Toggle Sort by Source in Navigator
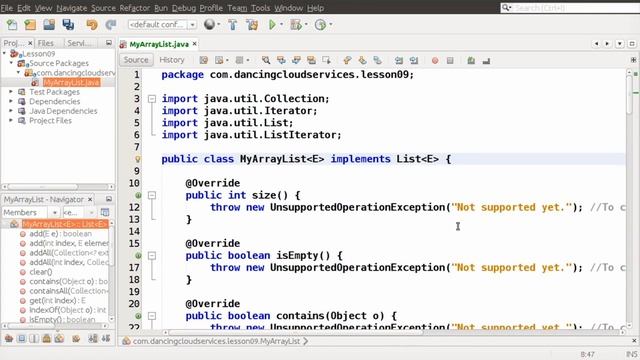Screen dimensions: 640x360 [106, 338]
